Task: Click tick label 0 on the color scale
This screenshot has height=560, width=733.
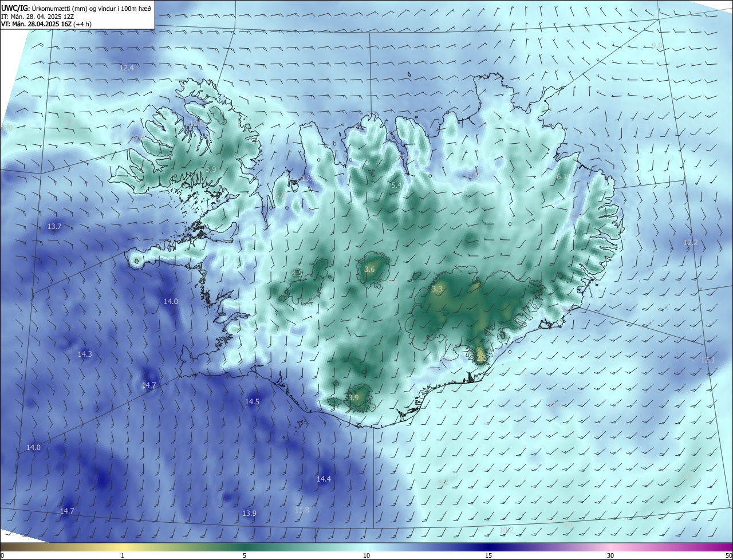Action: click(x=2, y=555)
